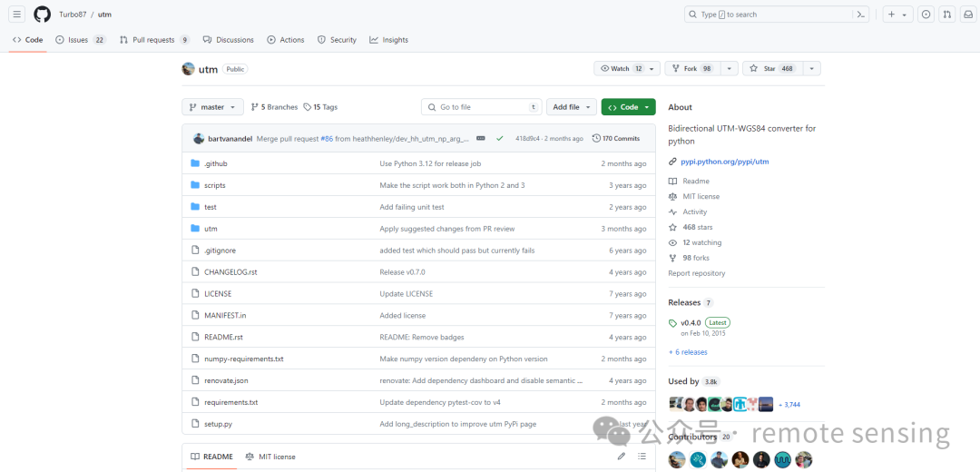Open the notifications inbox icon

(967, 15)
